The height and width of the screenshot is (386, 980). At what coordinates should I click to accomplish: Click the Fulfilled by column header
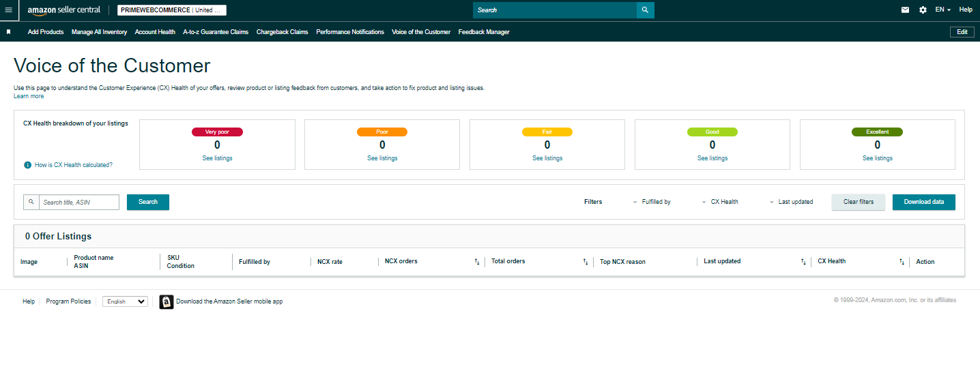pos(255,262)
